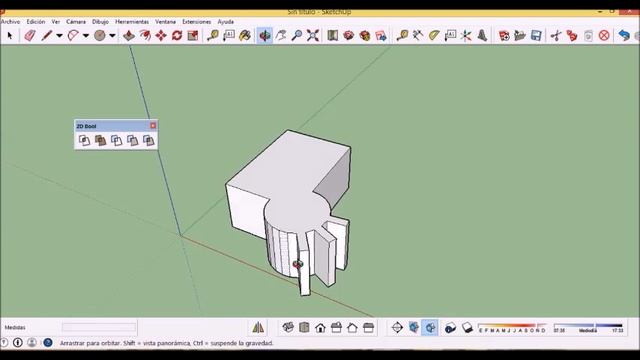Click the Extension Warehouse red gem icon
Viewport: 640px width, 360px height.
point(349,36)
